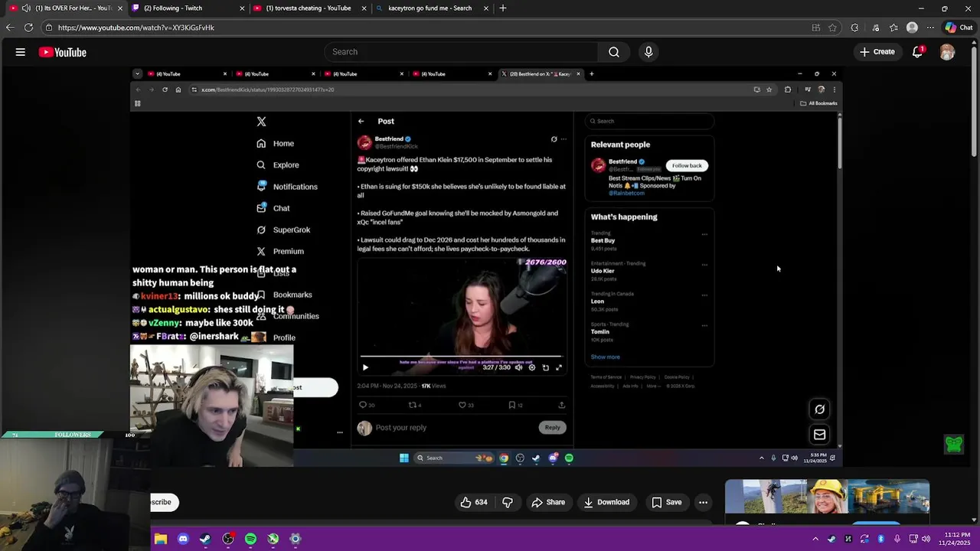The height and width of the screenshot is (551, 980).
Task: Close the Following - Twitch tab
Action: click(x=242, y=8)
